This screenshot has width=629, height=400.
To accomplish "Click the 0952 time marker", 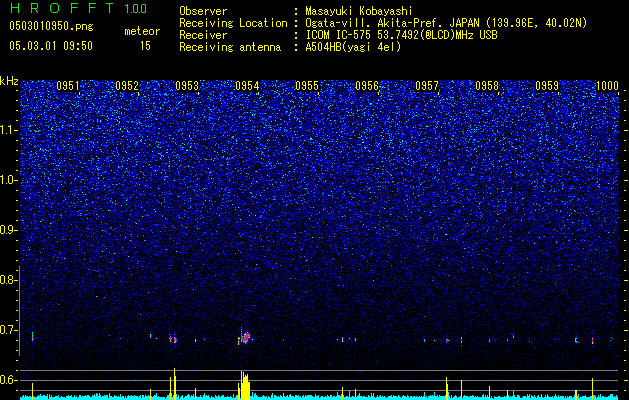I will pos(127,86).
